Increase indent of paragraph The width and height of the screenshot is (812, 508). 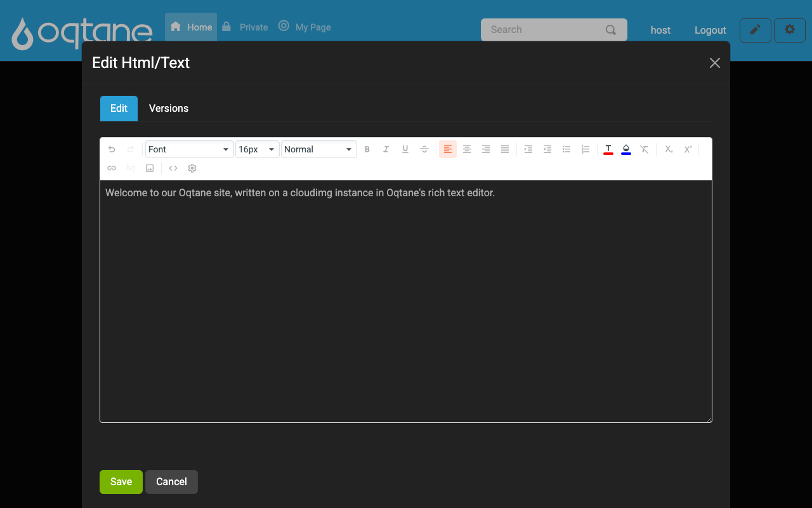[528, 149]
